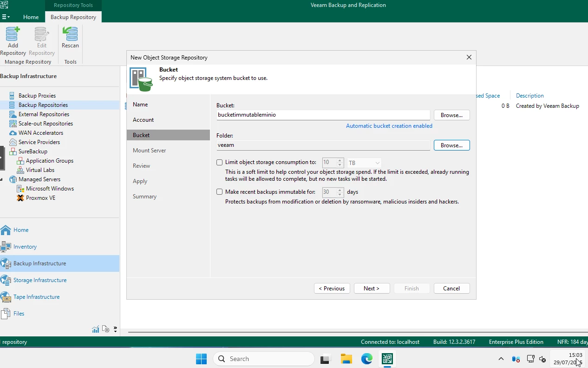588x368 pixels.
Task: Browse for a bucket
Action: (x=451, y=115)
